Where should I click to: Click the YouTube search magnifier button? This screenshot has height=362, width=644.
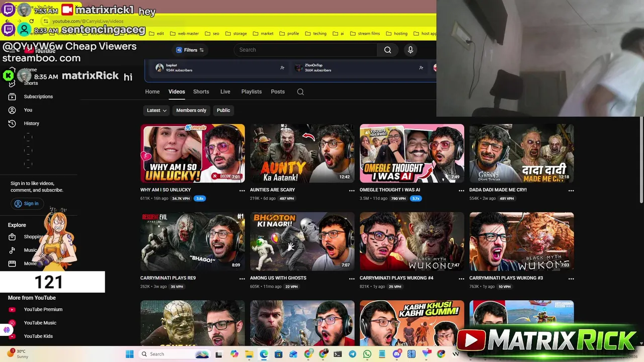pyautogui.click(x=387, y=50)
